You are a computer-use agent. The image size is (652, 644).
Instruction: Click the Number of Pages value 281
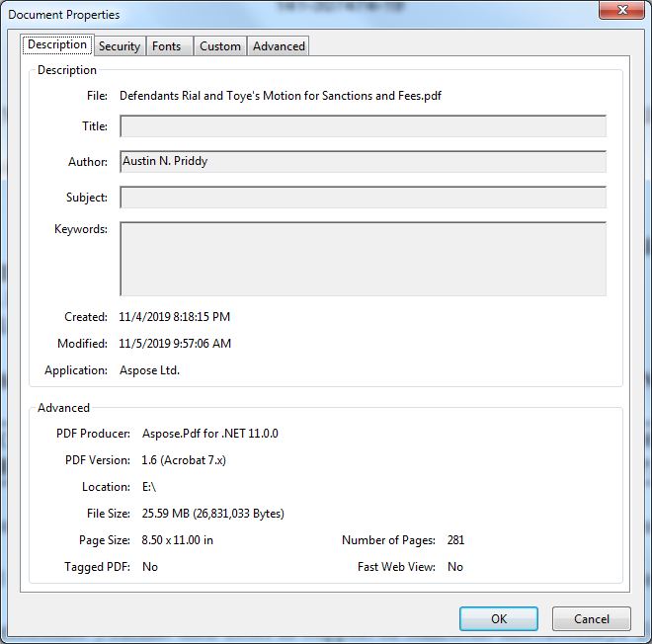(x=455, y=540)
